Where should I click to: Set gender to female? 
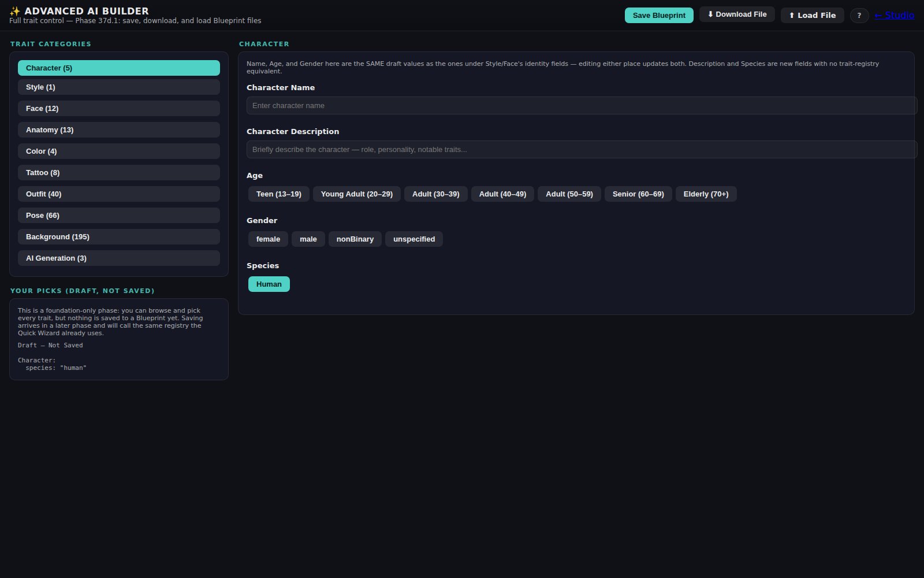[268, 239]
